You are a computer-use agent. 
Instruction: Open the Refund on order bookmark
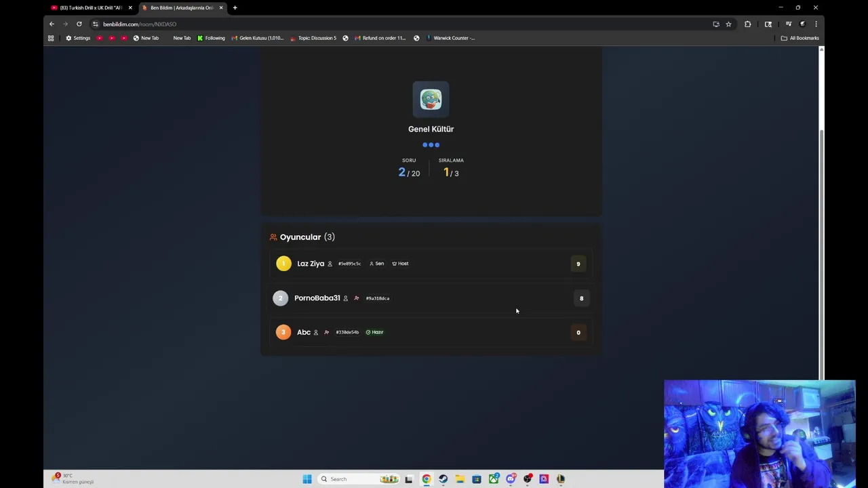tap(380, 38)
